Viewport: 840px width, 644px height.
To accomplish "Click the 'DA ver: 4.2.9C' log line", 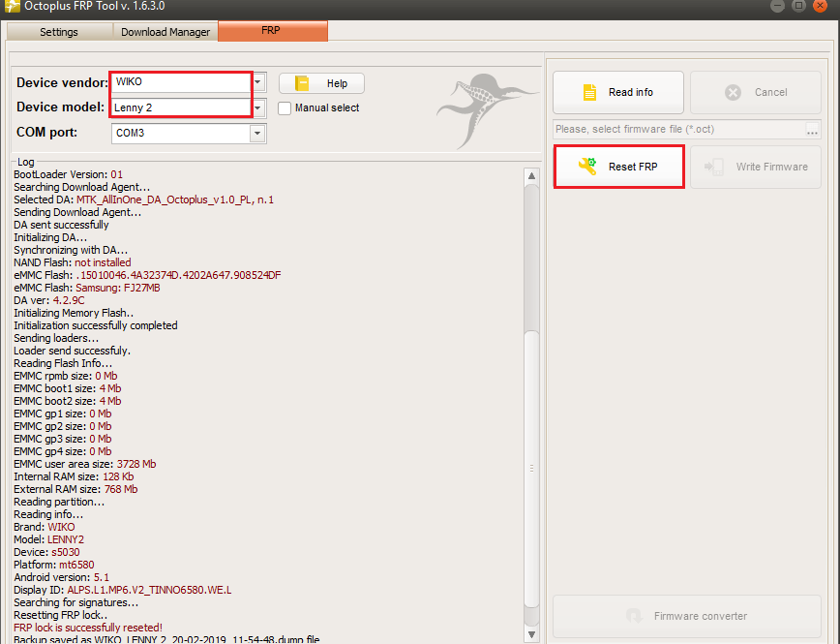I will point(48,300).
